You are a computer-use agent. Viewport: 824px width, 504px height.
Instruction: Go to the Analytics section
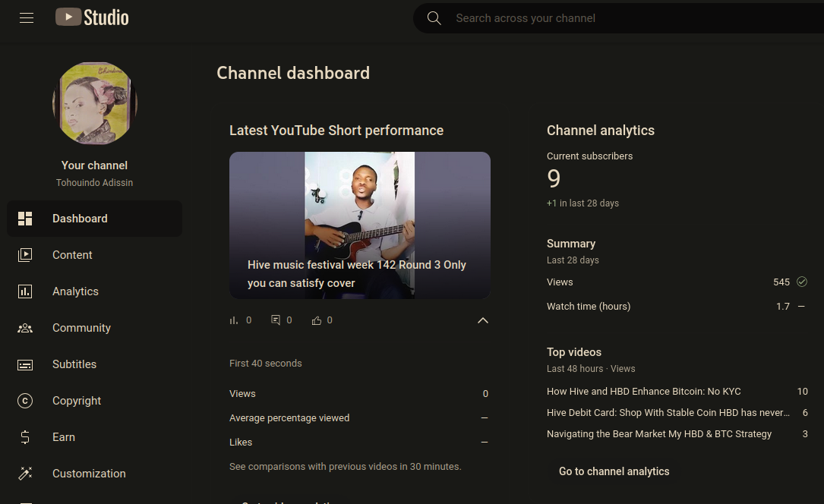(95, 291)
